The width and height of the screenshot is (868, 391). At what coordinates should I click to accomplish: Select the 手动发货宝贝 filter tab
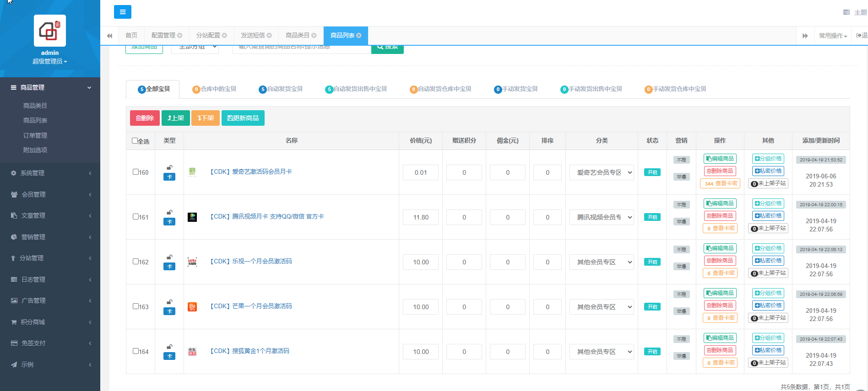point(516,89)
